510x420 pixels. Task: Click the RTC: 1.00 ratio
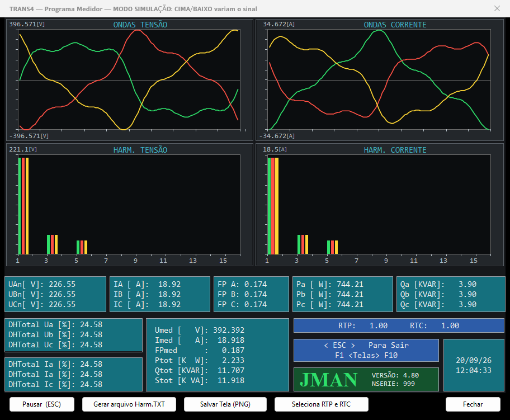[434, 325]
